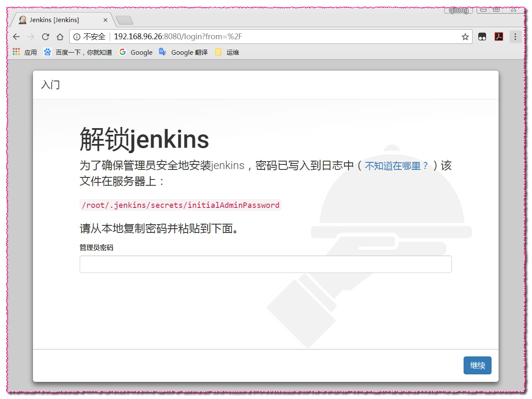Minimize the Chrome window
The height and width of the screenshot is (399, 532).
[483, 10]
